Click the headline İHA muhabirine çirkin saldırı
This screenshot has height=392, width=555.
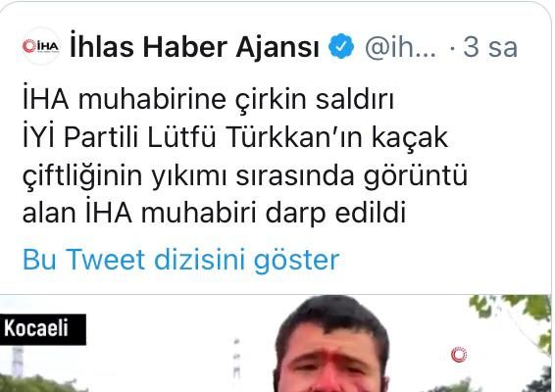point(208,100)
